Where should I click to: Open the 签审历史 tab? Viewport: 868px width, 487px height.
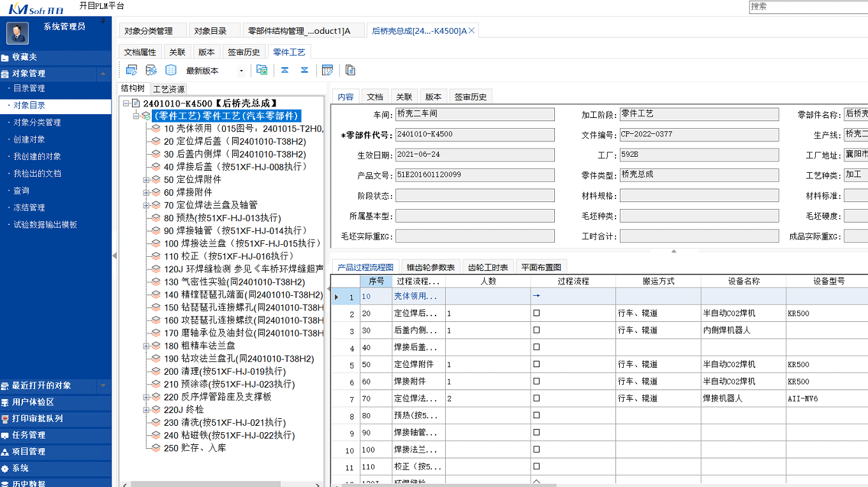click(x=470, y=96)
